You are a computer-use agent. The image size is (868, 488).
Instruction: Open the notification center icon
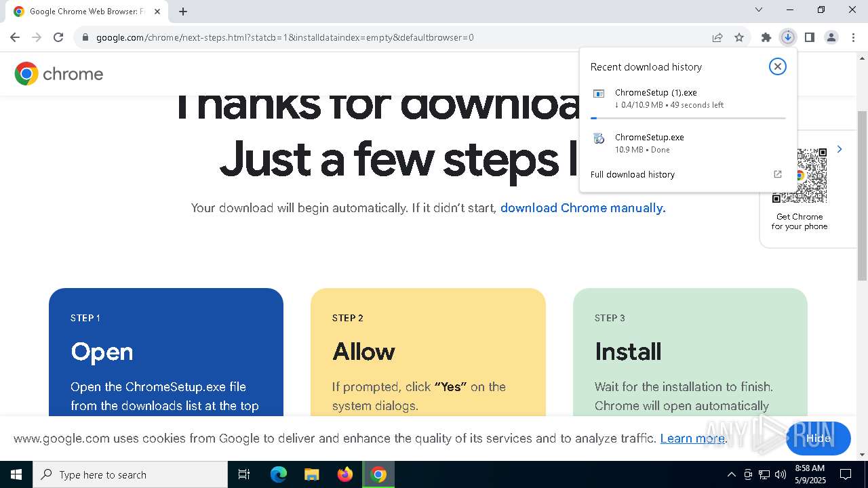click(846, 474)
